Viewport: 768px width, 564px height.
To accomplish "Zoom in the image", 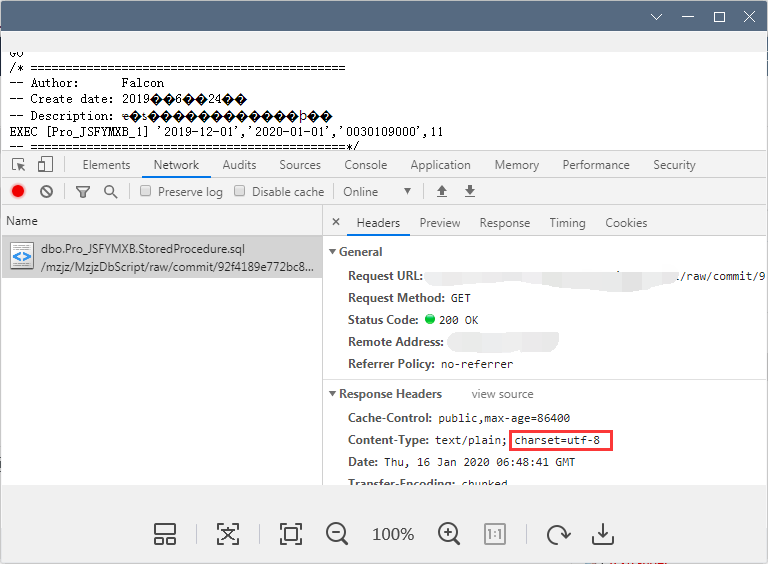I will 449,534.
